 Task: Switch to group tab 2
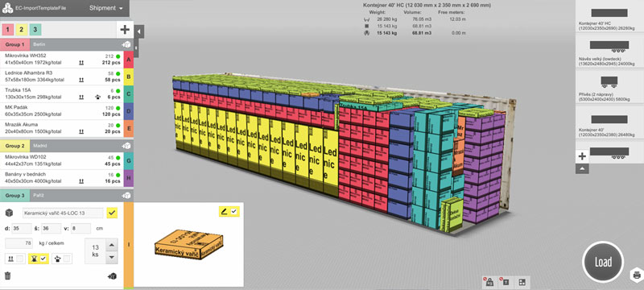click(x=22, y=29)
